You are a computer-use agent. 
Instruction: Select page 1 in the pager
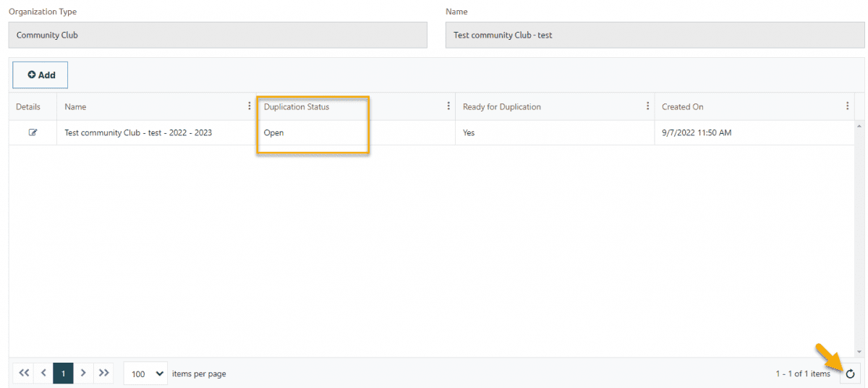tap(63, 374)
